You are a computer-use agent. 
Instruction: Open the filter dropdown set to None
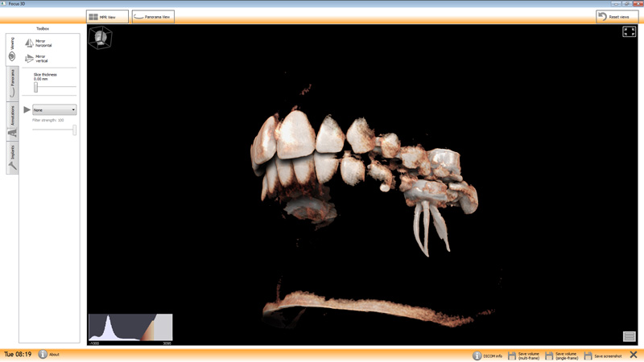click(x=54, y=110)
